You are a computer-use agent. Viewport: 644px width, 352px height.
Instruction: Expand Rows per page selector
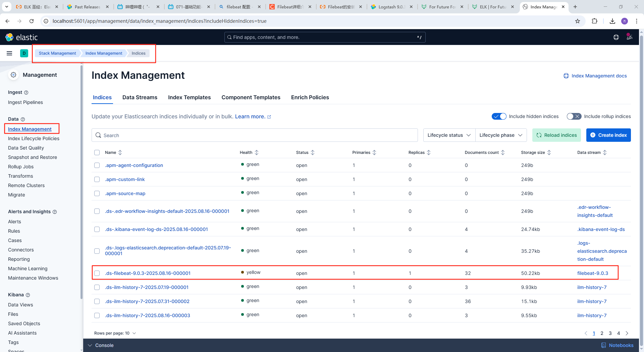(115, 333)
